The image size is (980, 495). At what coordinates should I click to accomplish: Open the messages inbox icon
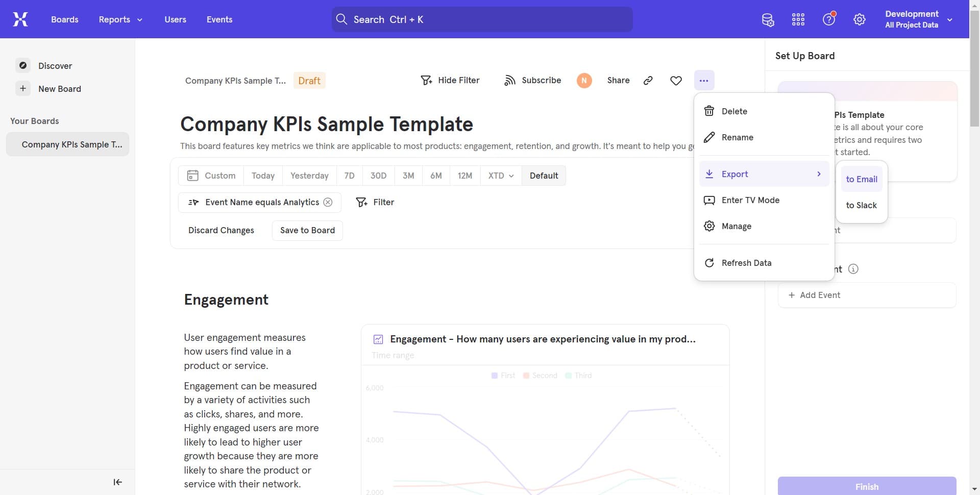[768, 19]
